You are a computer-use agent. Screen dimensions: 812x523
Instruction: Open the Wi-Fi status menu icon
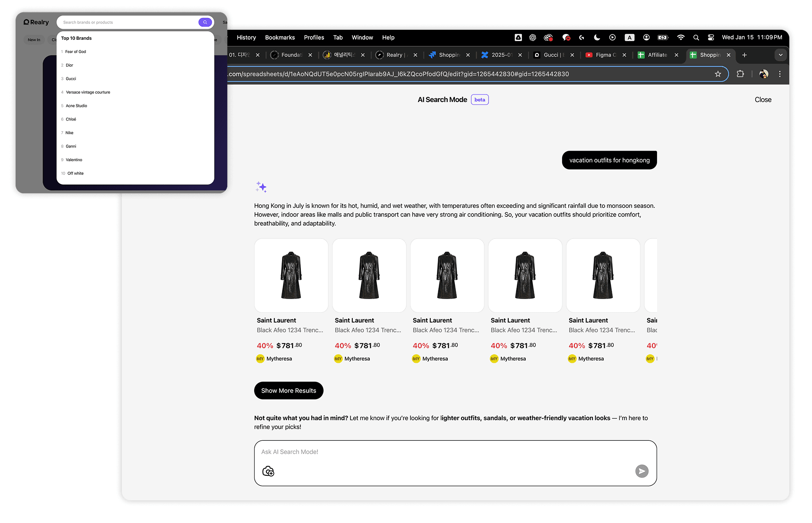tap(681, 38)
